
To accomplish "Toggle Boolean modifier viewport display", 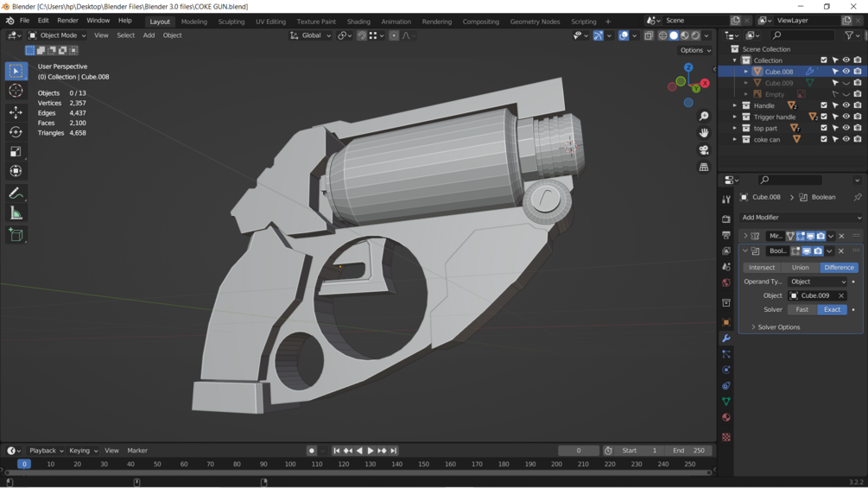I will pos(807,251).
